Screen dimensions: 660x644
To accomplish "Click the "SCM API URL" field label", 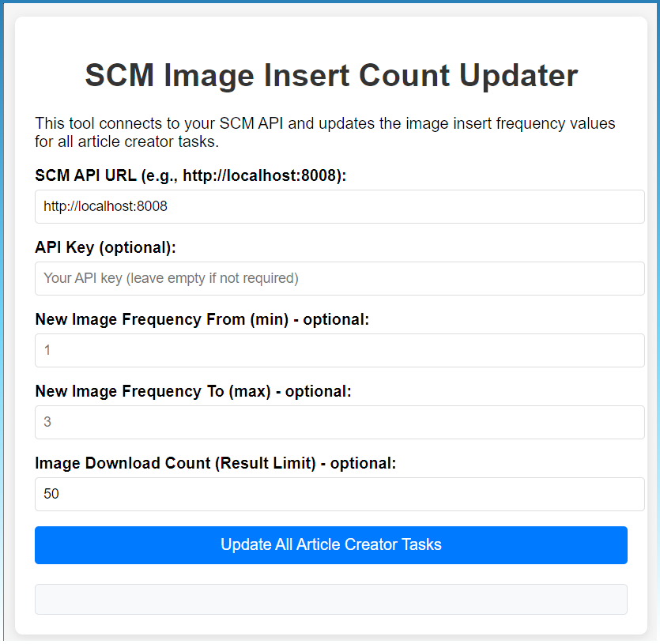I will [190, 175].
